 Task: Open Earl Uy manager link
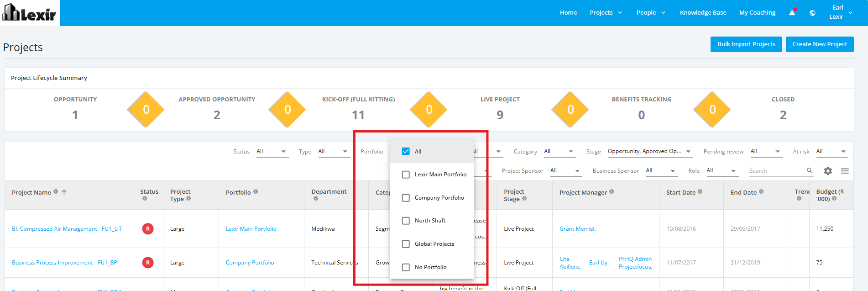coord(599,263)
